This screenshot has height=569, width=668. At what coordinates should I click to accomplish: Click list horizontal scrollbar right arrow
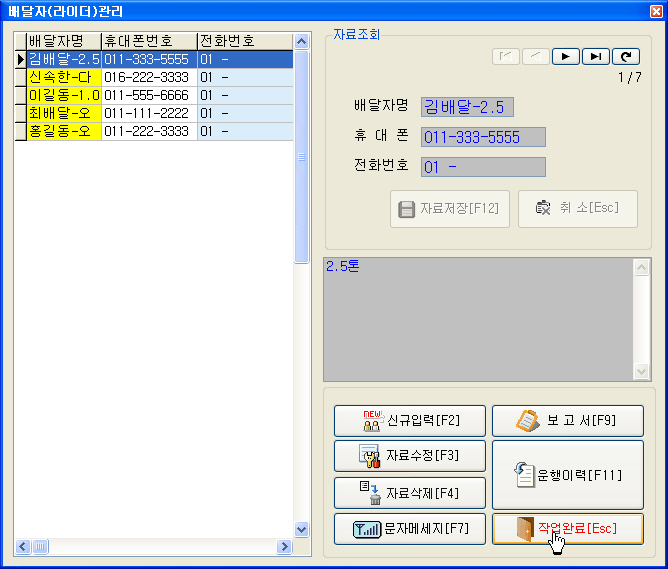pyautogui.click(x=284, y=546)
